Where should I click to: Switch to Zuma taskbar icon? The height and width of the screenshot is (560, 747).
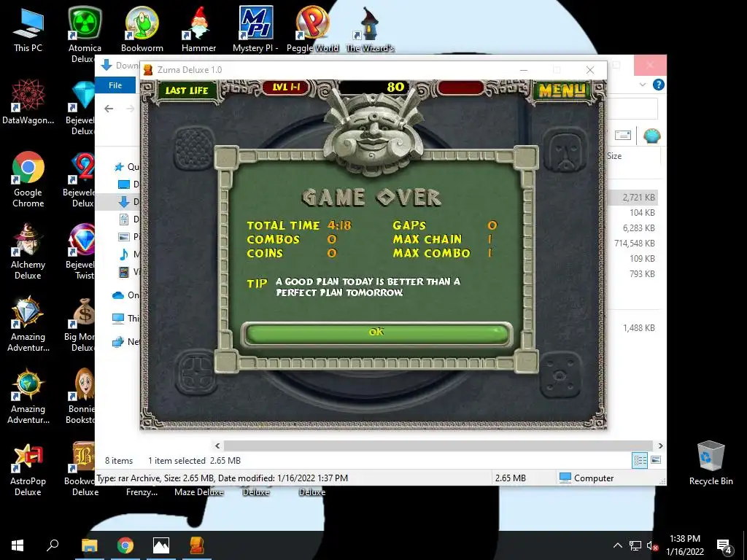(197, 545)
